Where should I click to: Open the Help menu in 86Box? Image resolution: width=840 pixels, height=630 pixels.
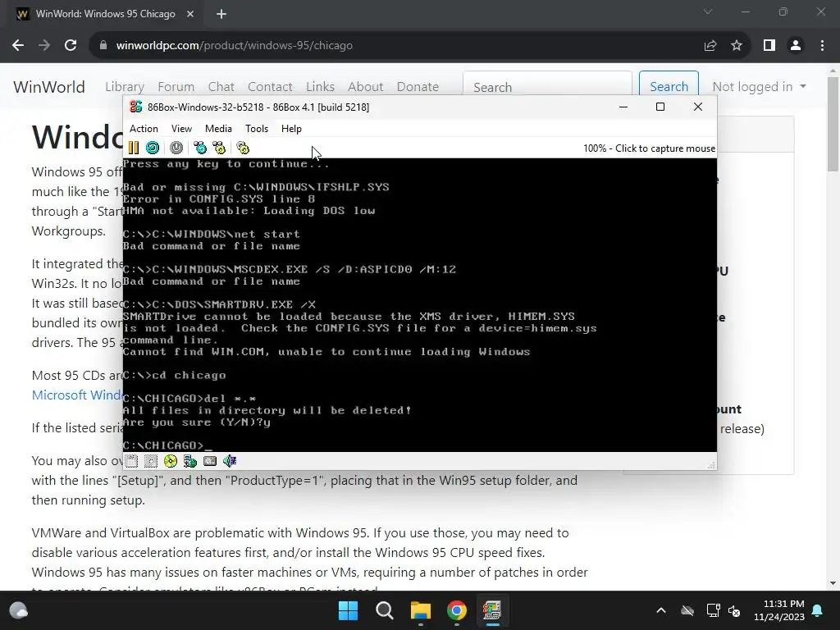[x=291, y=129]
